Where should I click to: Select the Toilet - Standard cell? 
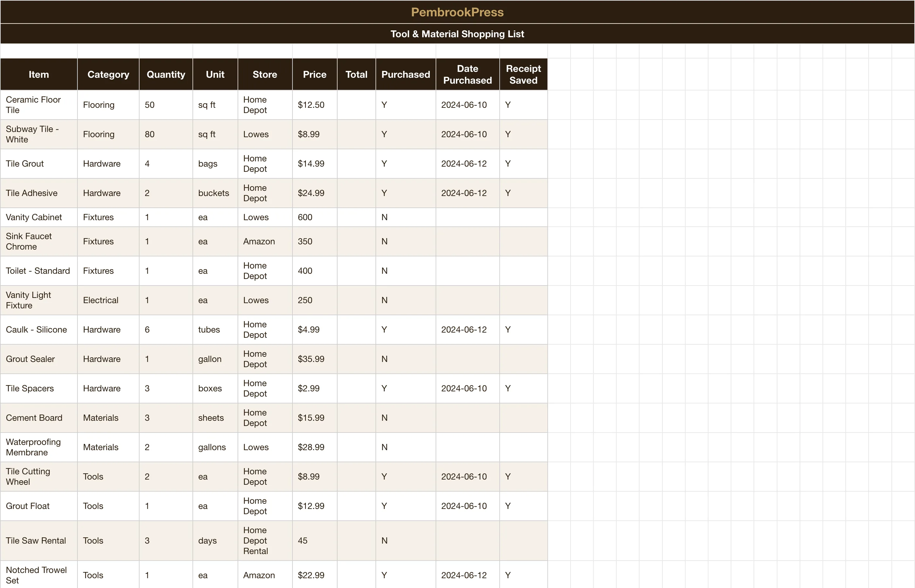39,271
